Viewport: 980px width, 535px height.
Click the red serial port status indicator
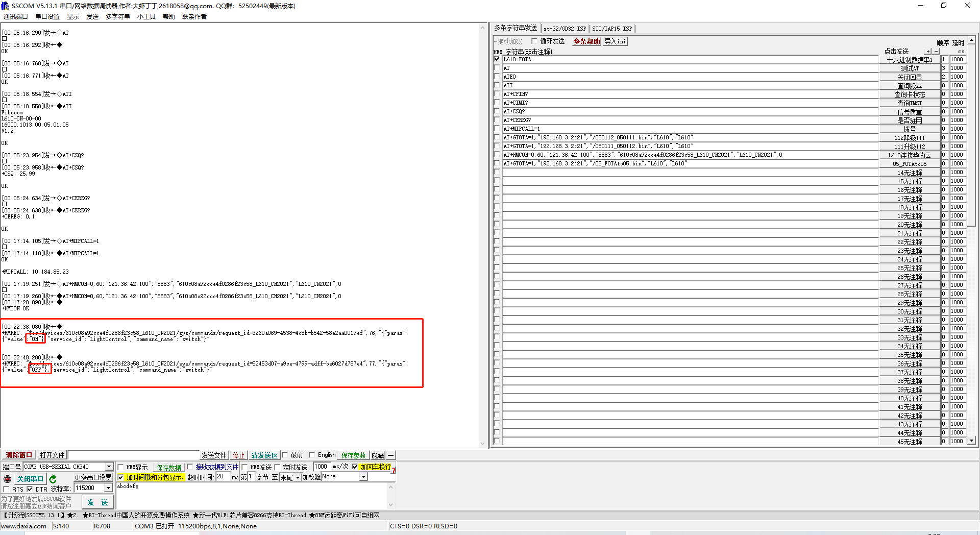pos(7,479)
